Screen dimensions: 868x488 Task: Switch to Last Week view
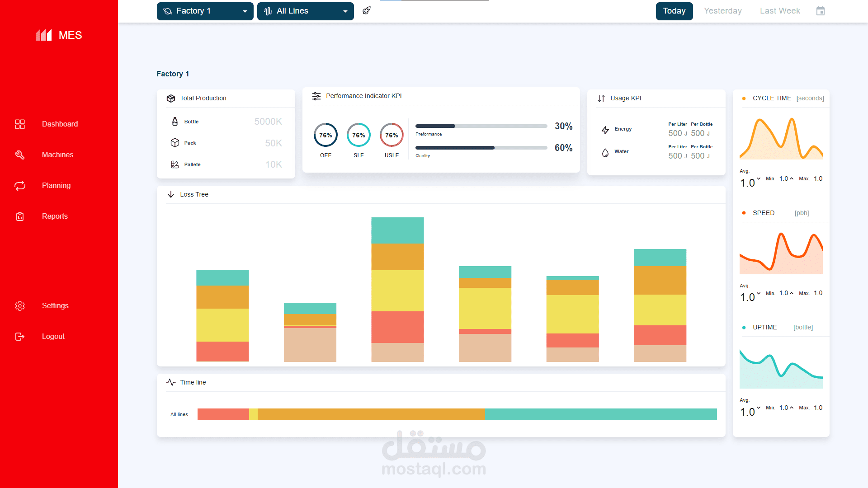click(779, 11)
